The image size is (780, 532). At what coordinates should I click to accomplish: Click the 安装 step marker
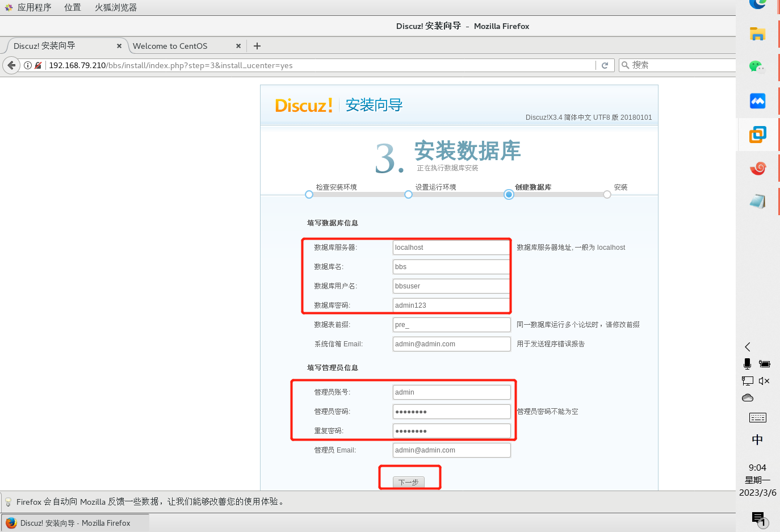coord(607,195)
